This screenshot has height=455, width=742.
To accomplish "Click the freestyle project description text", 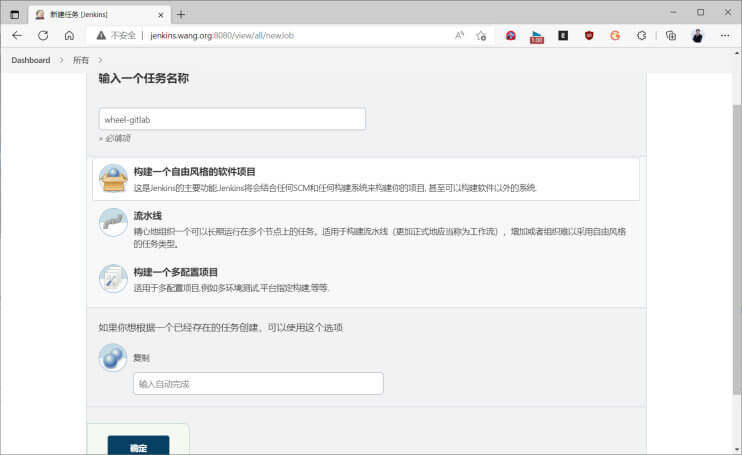I will pos(335,188).
